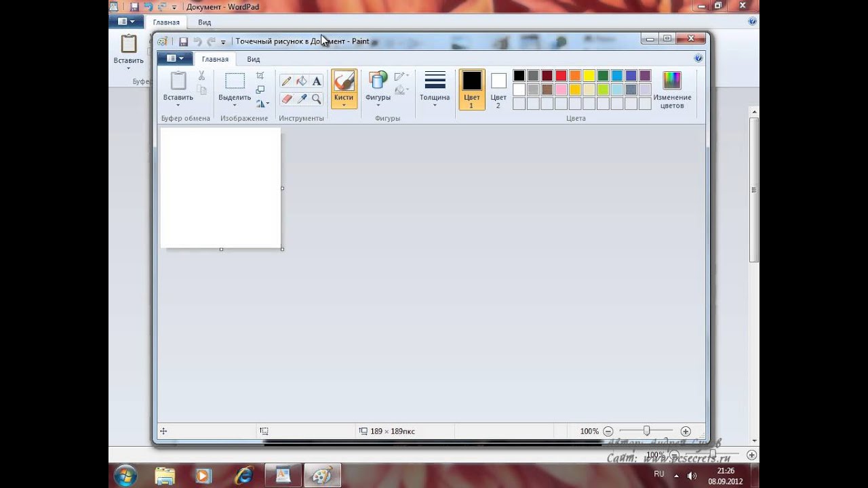This screenshot has height=488, width=868.
Task: Open Paint help with the question mark icon
Action: (698, 59)
